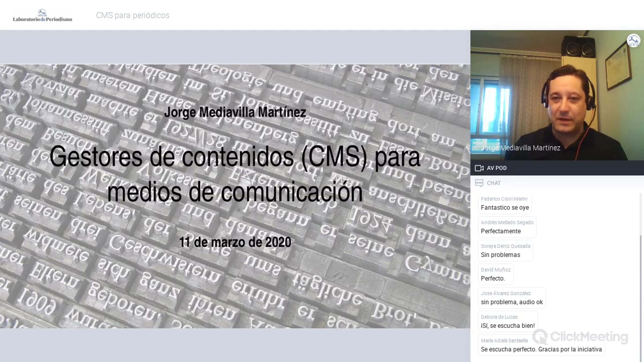Click the 'Perfecto.' chat message
This screenshot has width=644, height=362.
coord(493,278)
